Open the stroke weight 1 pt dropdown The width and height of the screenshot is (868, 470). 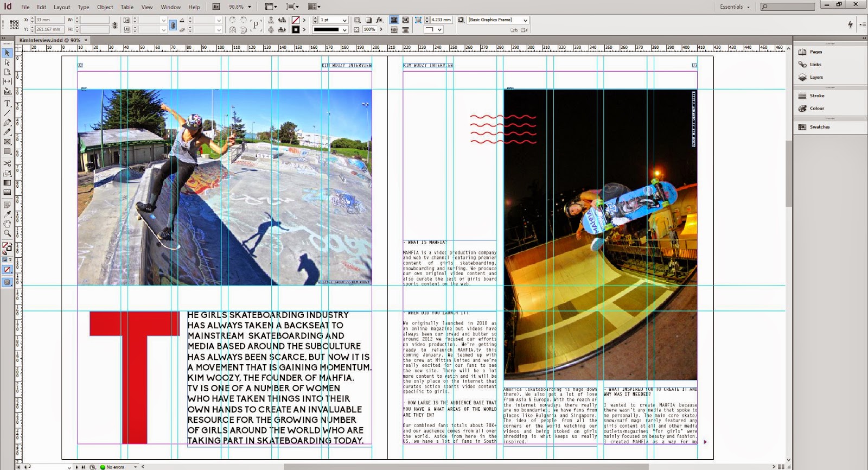[x=344, y=20]
